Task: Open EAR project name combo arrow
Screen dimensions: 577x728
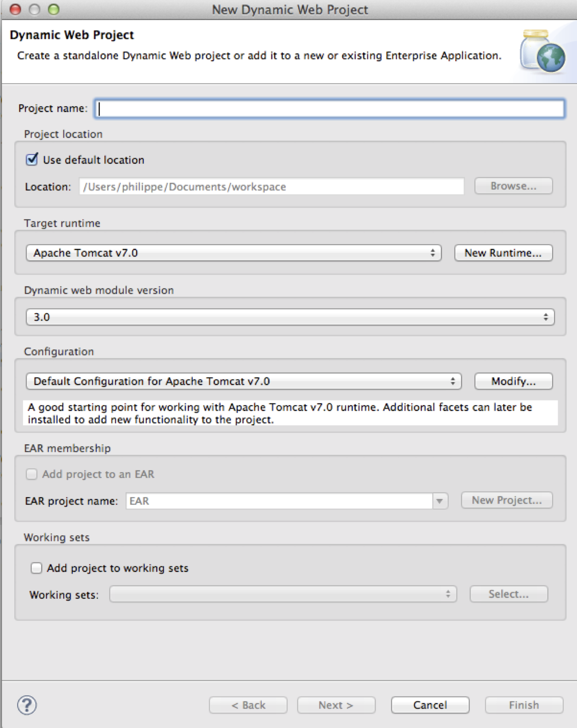Action: [x=440, y=501]
